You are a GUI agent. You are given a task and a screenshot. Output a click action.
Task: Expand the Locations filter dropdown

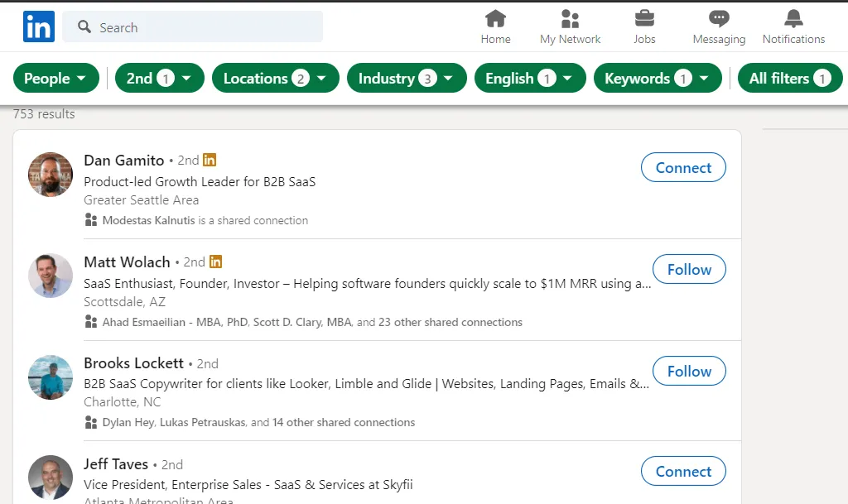pos(275,79)
